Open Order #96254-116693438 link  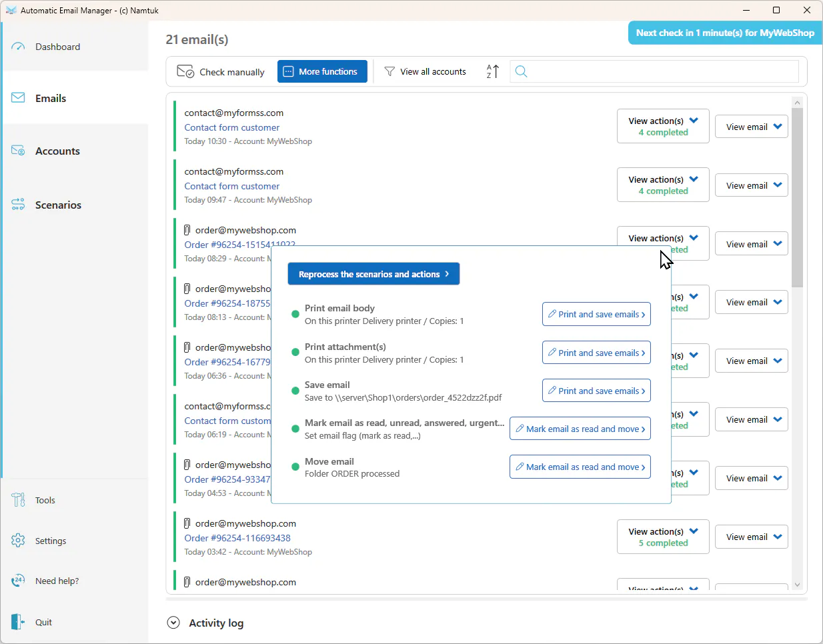click(237, 538)
